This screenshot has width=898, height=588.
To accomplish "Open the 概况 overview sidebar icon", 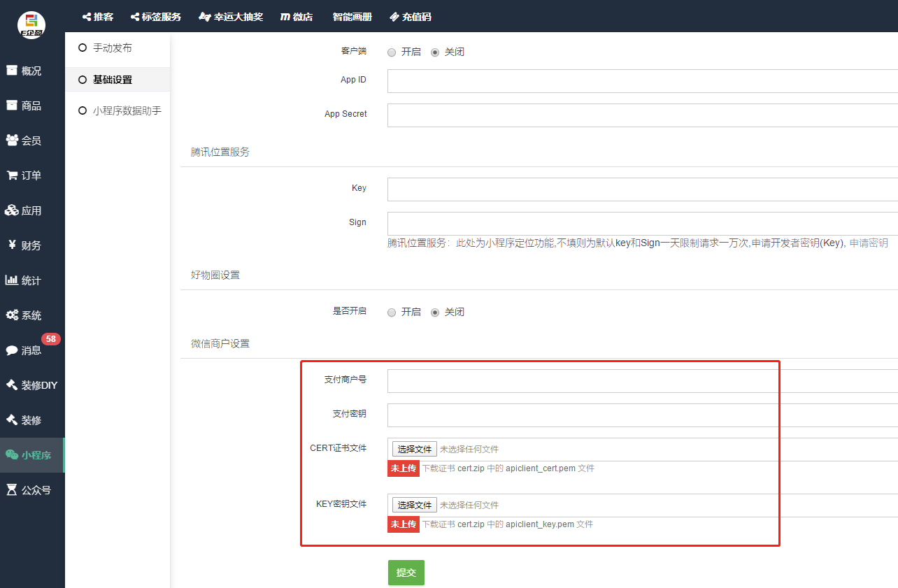I will click(12, 71).
